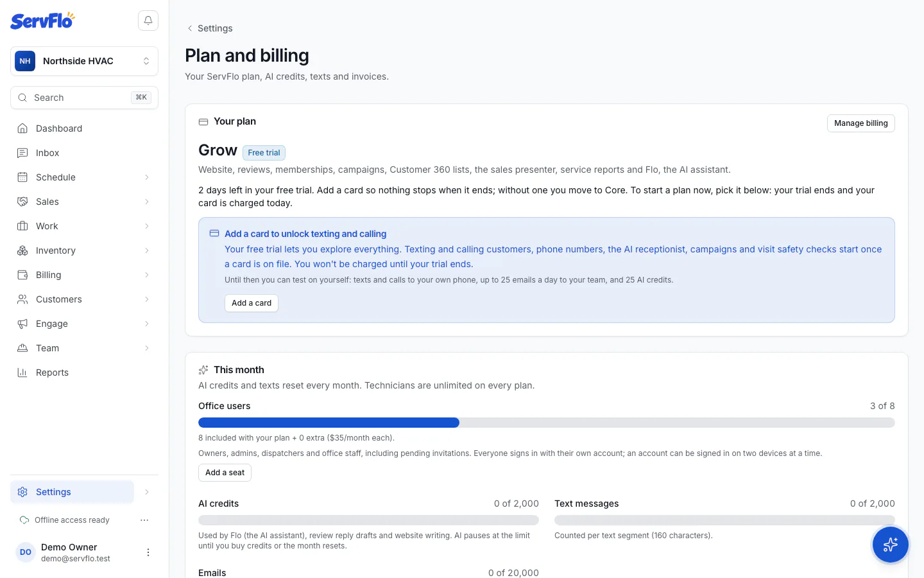Image resolution: width=924 pixels, height=578 pixels.
Task: Click the offline access sync icon
Action: pyautogui.click(x=24, y=520)
